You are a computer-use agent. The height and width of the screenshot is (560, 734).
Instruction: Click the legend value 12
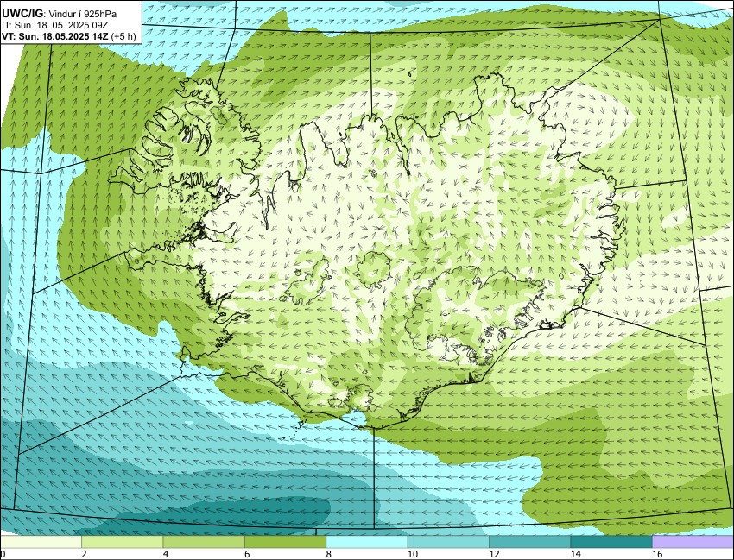(x=494, y=554)
